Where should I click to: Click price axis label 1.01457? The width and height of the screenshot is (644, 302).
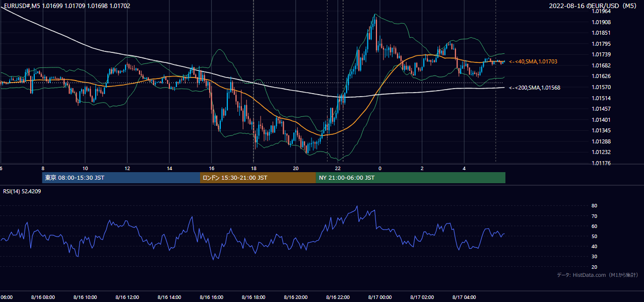click(x=602, y=109)
